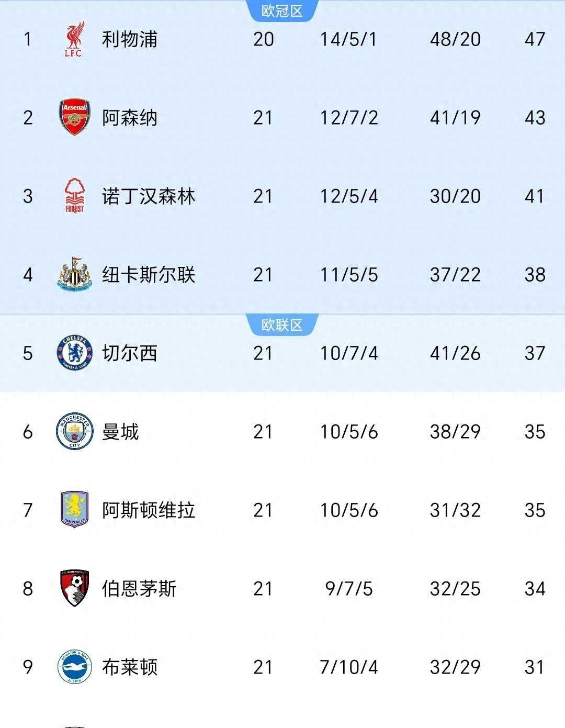The height and width of the screenshot is (728, 565).
Task: Select the Chelsea lion badge
Action: (x=75, y=353)
